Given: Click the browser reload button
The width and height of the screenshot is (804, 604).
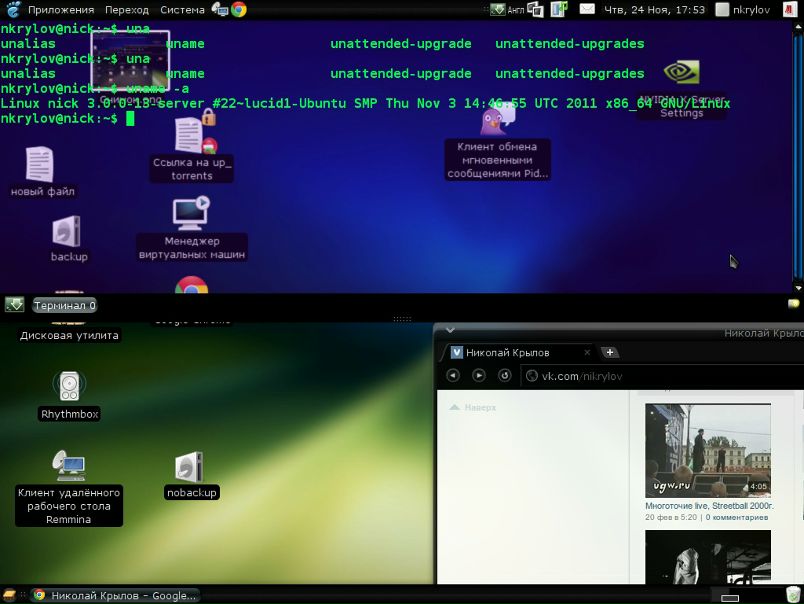Looking at the screenshot, I should coord(505,375).
